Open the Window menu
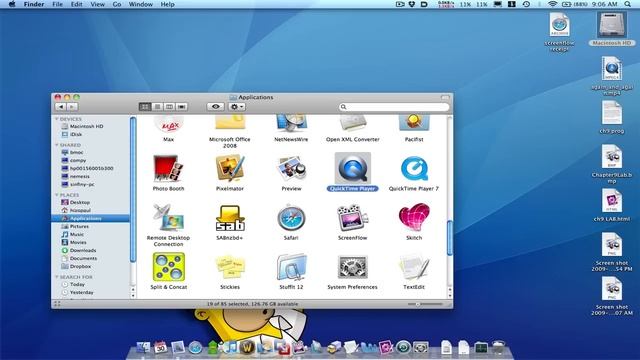The height and width of the screenshot is (360, 640). click(140, 4)
